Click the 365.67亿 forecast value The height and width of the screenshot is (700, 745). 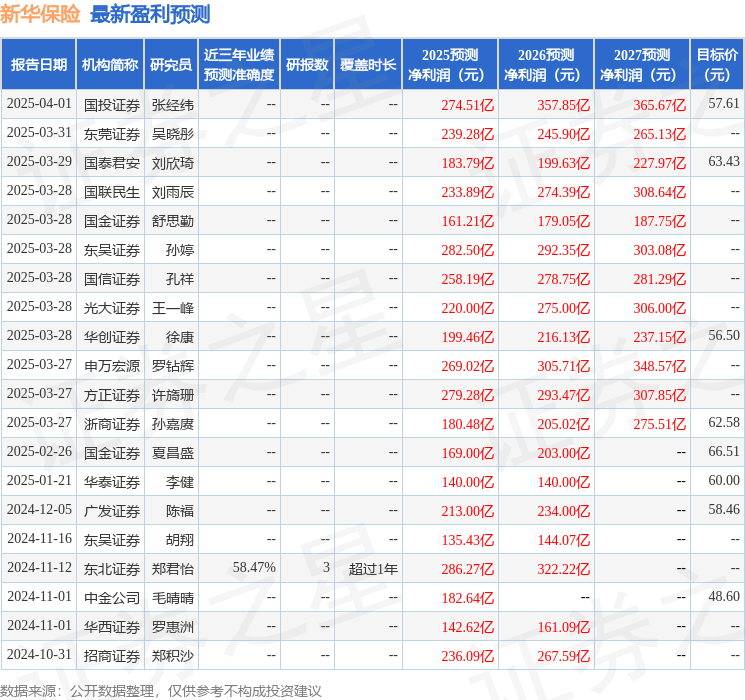click(659, 105)
